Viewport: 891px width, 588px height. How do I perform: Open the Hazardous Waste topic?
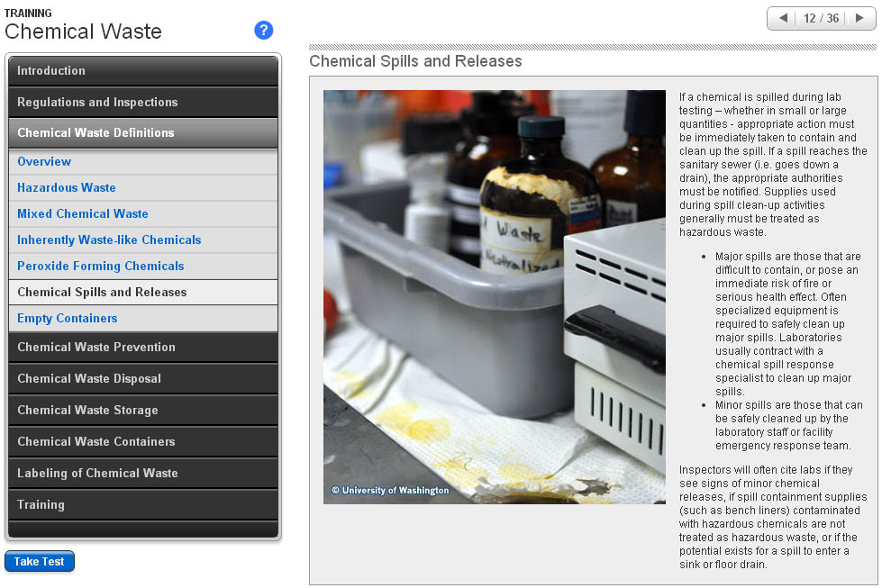[67, 188]
